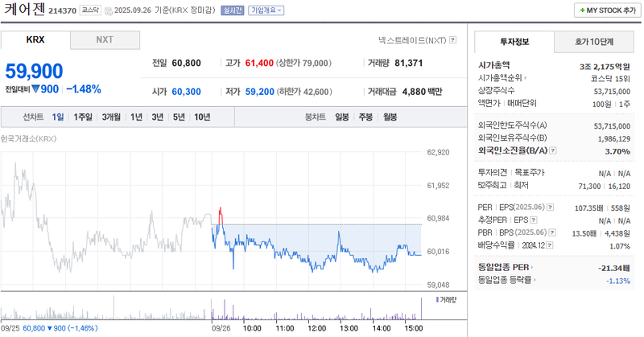Switch to the NXT tab
This screenshot has width=644, height=337.
[105, 40]
